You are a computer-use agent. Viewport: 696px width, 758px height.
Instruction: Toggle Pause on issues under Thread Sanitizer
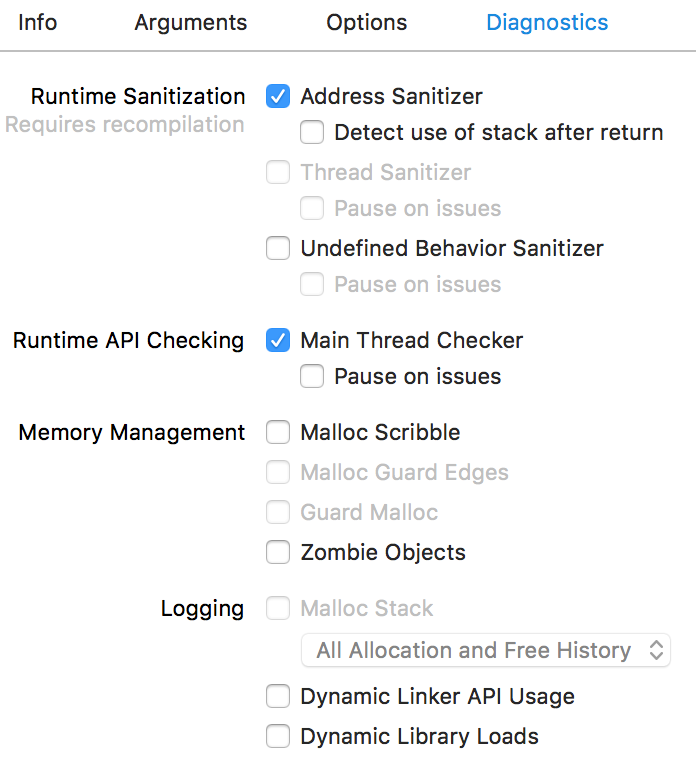point(312,208)
